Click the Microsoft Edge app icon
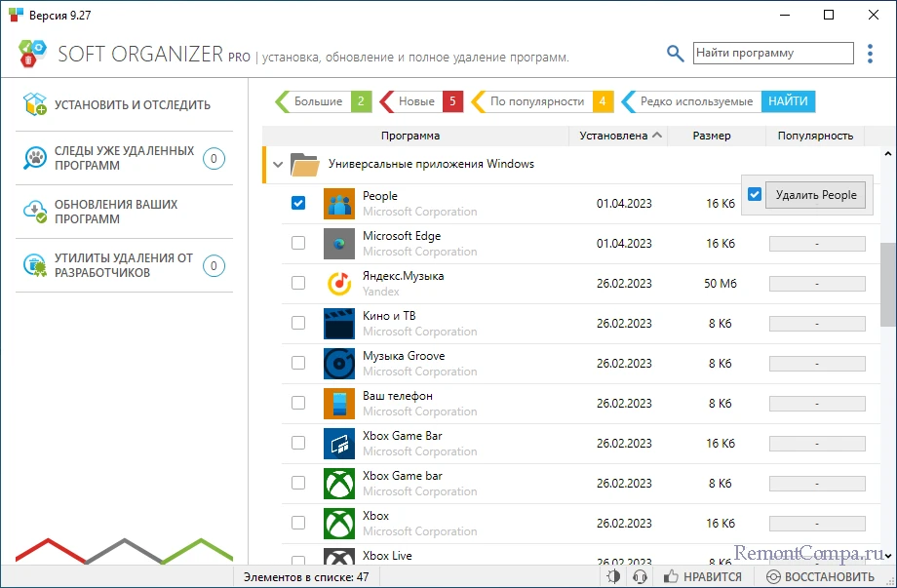Viewport: 897px width, 588px height. pyautogui.click(x=338, y=244)
